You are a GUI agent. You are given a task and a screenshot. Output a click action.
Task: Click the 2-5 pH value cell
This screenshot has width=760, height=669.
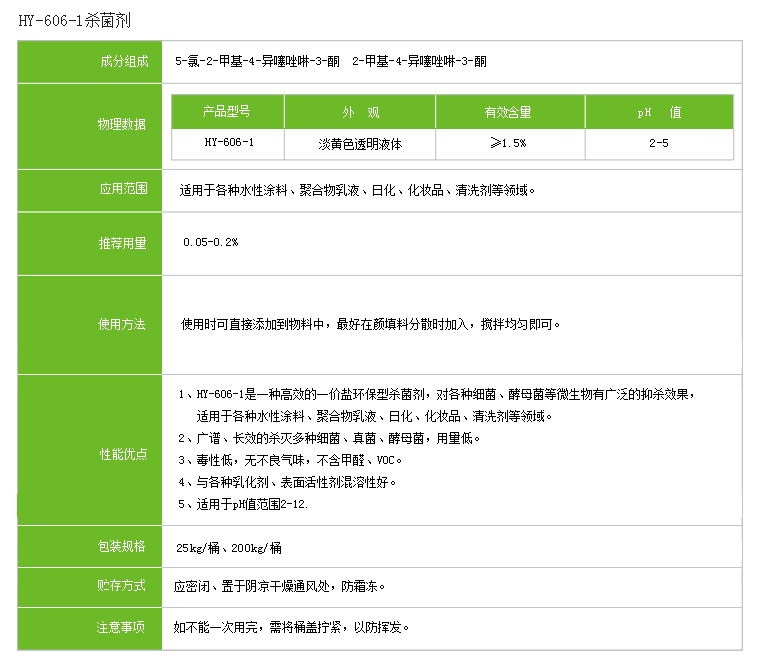pos(659,143)
